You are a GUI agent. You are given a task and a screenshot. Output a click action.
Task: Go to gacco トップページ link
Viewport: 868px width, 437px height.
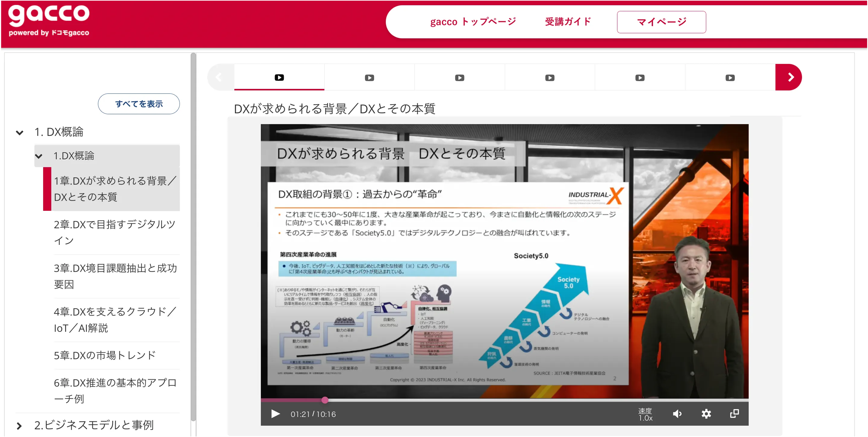pyautogui.click(x=473, y=22)
